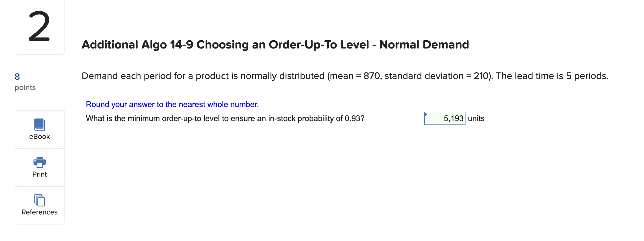Click the blue book graphic above eBook label
The image size is (644, 241).
39,124
